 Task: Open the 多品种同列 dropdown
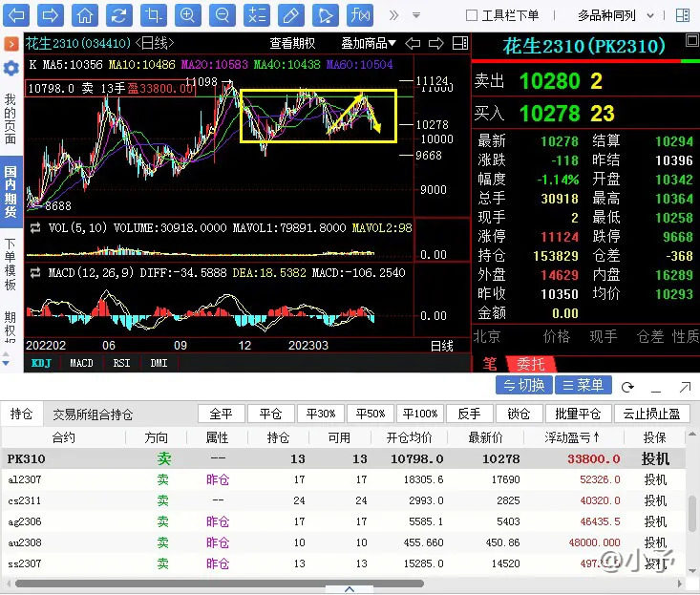pyautogui.click(x=616, y=15)
